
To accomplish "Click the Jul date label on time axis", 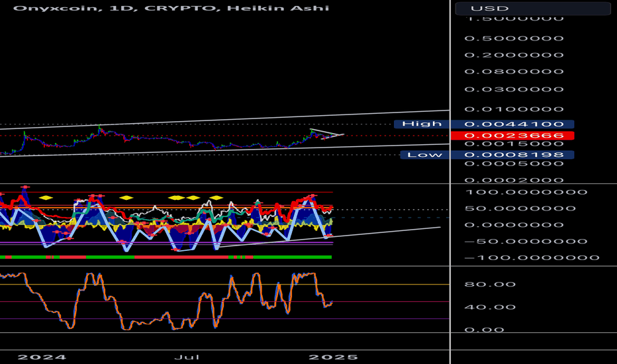I will pos(187,357).
